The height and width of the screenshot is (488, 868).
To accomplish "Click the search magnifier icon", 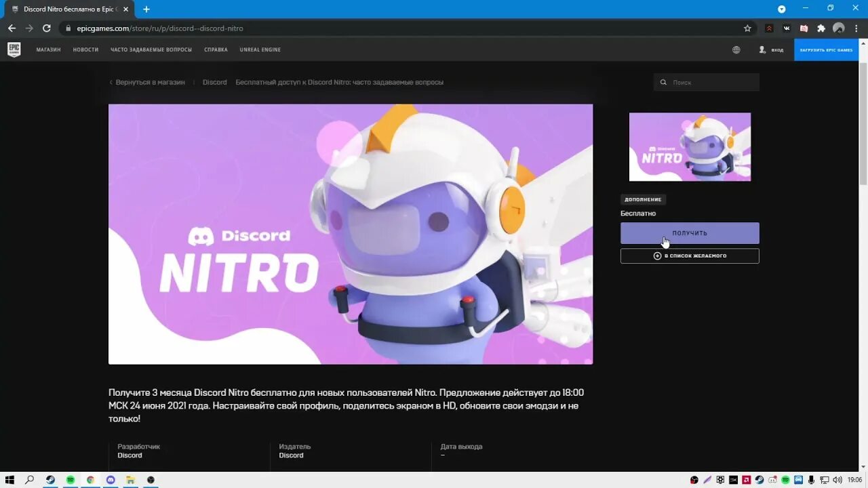I will coord(665,82).
